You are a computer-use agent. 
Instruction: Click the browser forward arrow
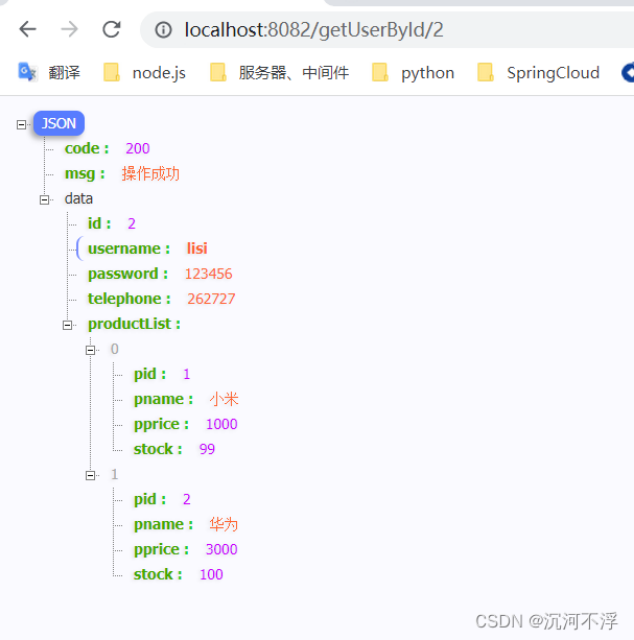tap(69, 29)
